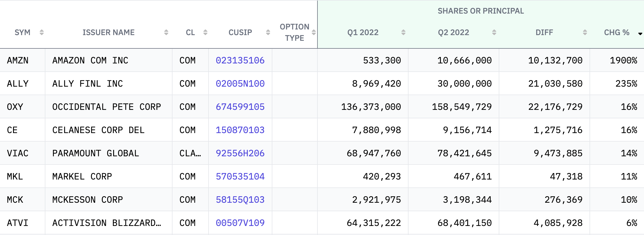
Task: Follow Occidental CUSIP link 674599105
Action: 240,107
